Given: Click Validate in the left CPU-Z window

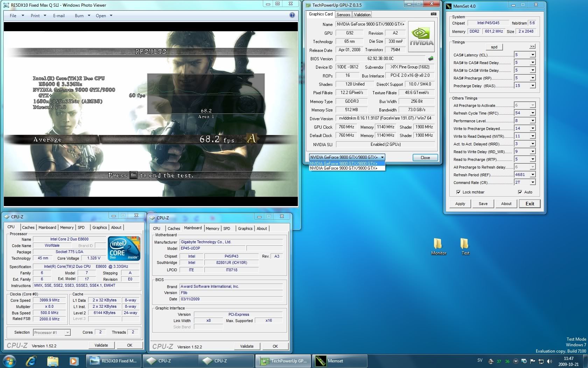Looking at the screenshot, I should (101, 345).
